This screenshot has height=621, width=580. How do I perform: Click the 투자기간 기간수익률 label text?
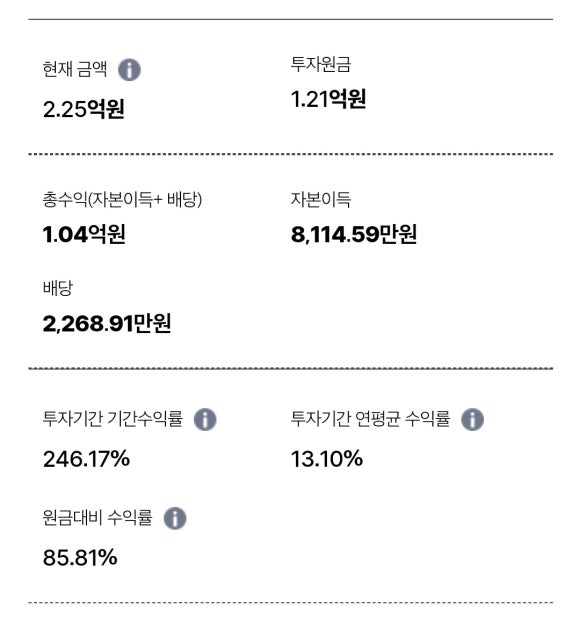(113, 419)
